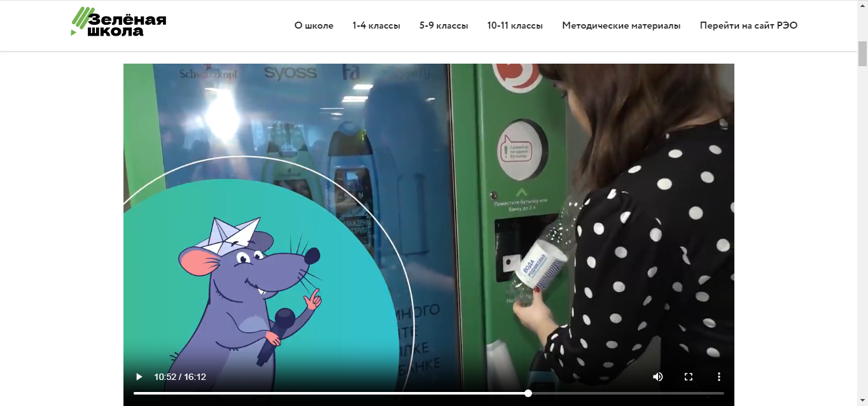868x406 pixels.
Task: Follow Перейти на сайт РЭО link
Action: point(748,25)
